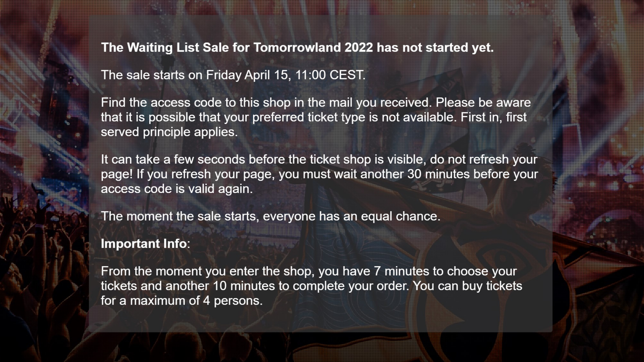The image size is (644, 362).
Task: Click the sale start date 'Friday April 15' line
Action: point(233,75)
